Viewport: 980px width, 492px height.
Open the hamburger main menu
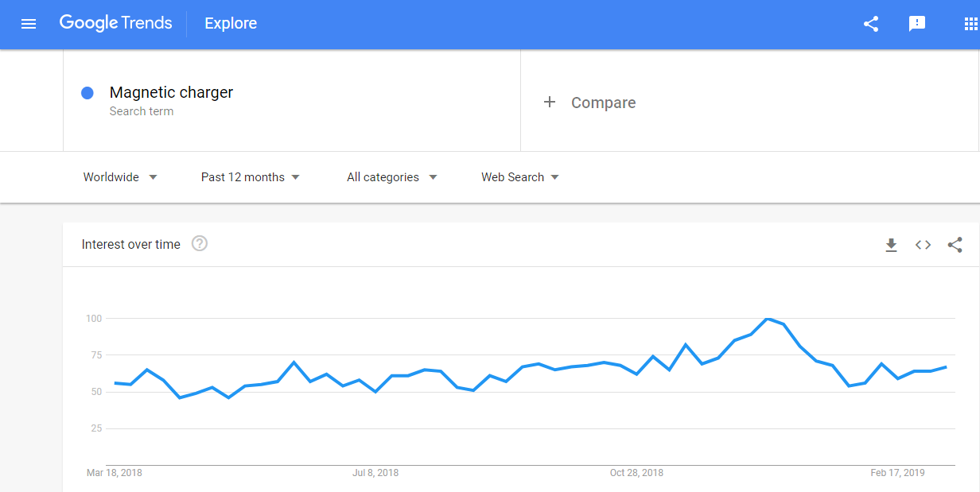click(29, 24)
